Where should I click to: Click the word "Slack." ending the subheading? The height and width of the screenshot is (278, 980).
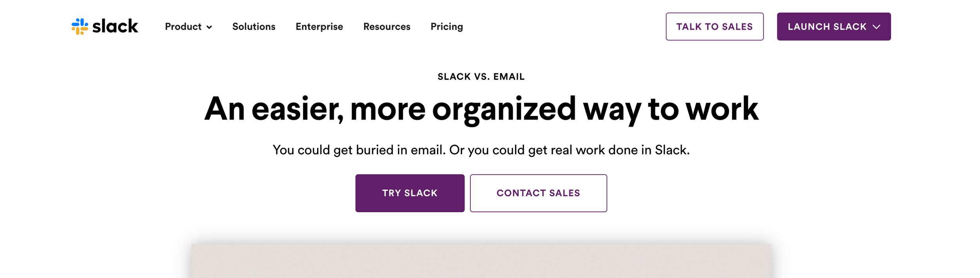coord(672,150)
